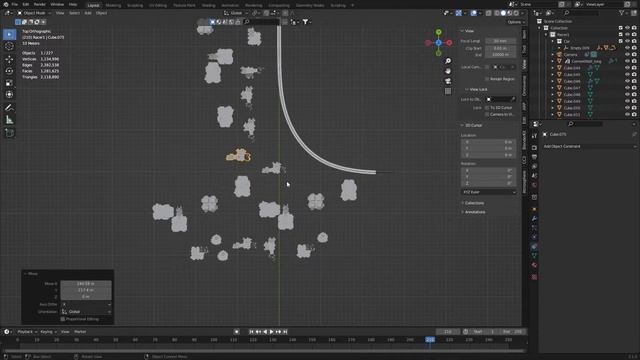Enable Lock To 3D Cursor checkbox

[x=487, y=108]
